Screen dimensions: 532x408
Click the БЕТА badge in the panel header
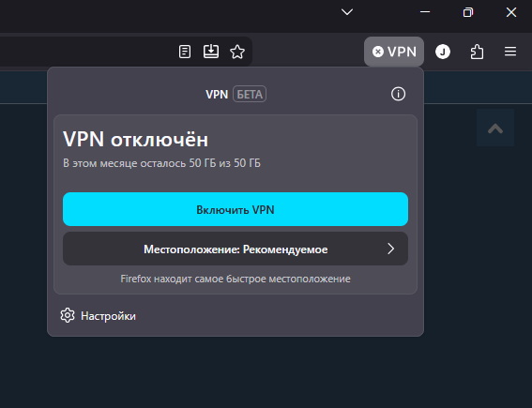point(250,95)
